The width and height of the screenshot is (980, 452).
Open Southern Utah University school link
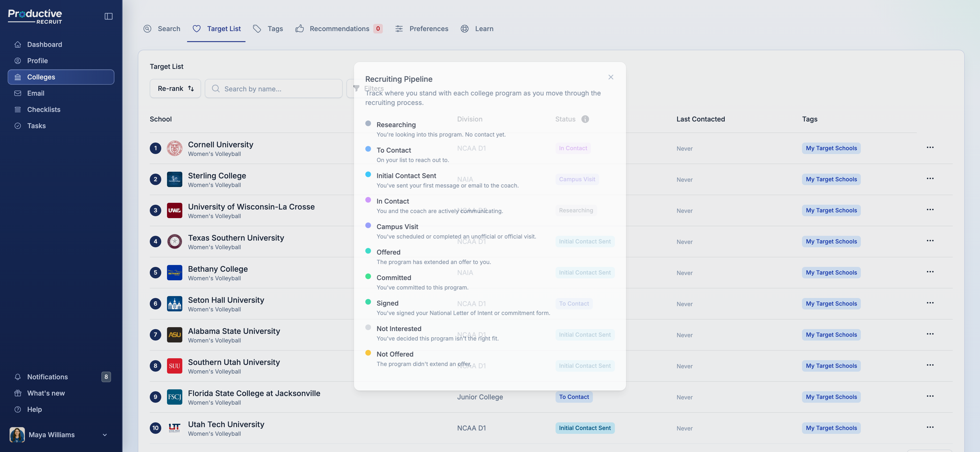(x=234, y=362)
